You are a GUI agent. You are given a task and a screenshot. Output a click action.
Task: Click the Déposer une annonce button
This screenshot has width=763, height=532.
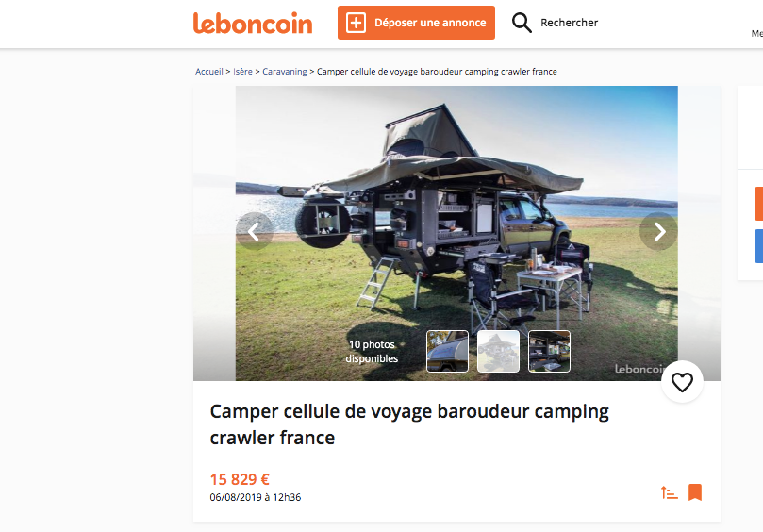pos(416,23)
